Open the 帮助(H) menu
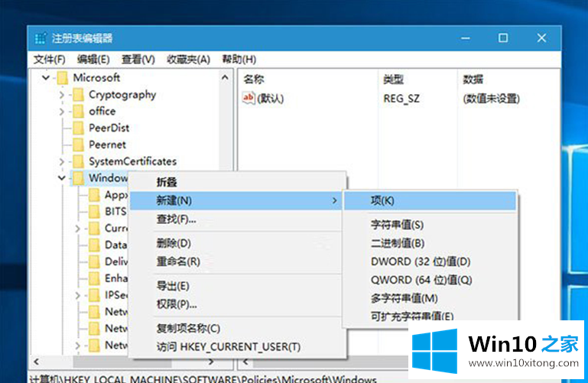588x383 pixels. [x=239, y=59]
